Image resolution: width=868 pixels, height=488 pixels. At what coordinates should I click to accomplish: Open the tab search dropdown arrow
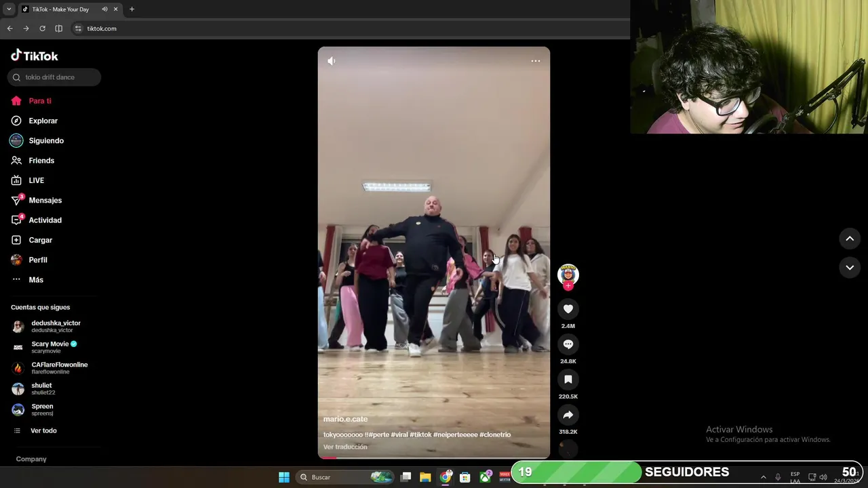tap(9, 9)
